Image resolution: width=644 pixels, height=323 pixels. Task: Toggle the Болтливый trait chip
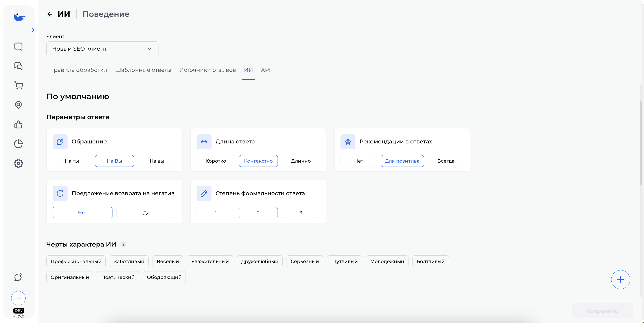pos(431,262)
